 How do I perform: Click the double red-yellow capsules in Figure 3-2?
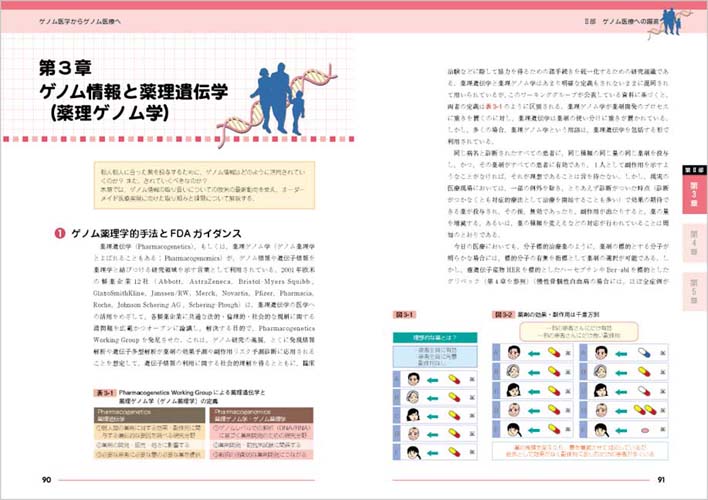(x=643, y=409)
